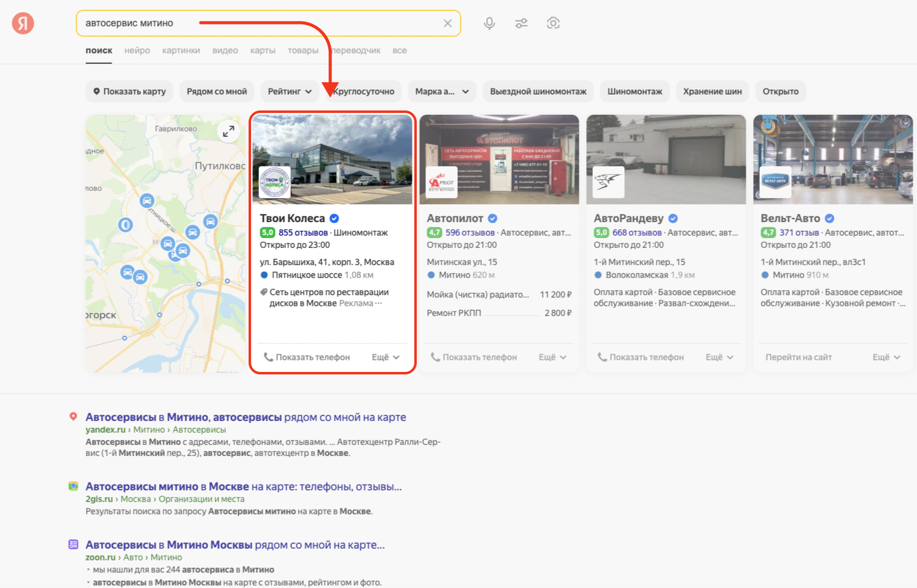Expand the Рейтинг dropdown filter
This screenshot has height=588, width=917.
click(290, 91)
